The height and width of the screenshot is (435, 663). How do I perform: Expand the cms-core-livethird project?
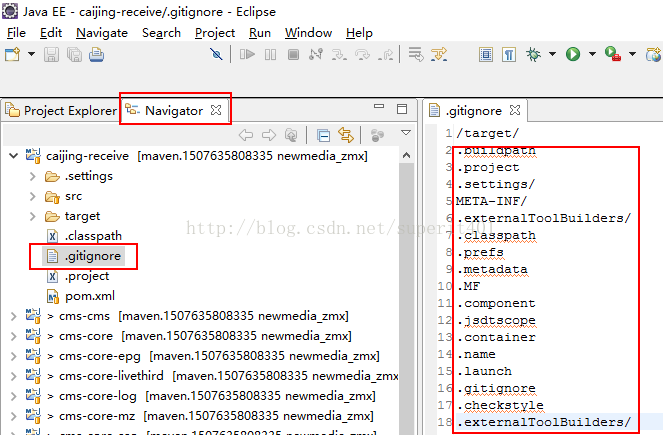click(14, 376)
